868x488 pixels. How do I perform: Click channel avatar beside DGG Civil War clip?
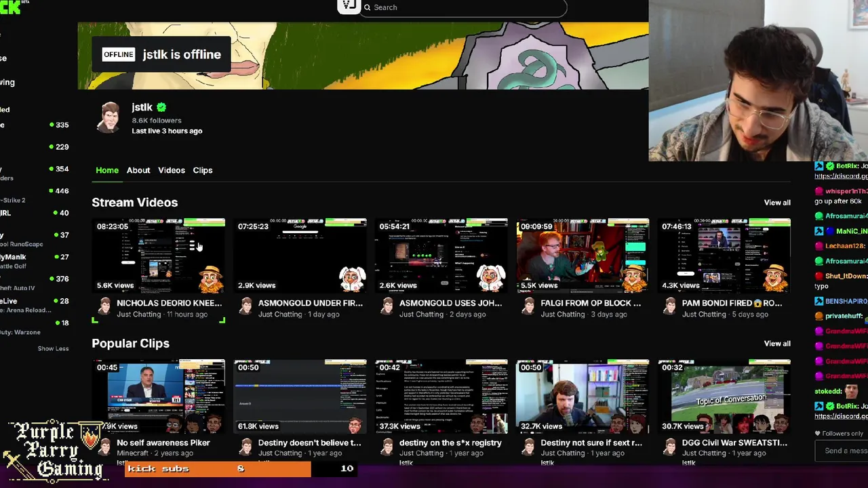pos(669,447)
